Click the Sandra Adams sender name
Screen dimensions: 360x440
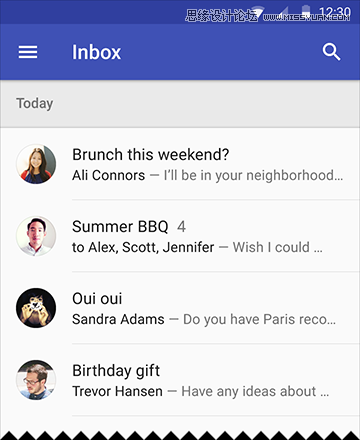(x=118, y=319)
